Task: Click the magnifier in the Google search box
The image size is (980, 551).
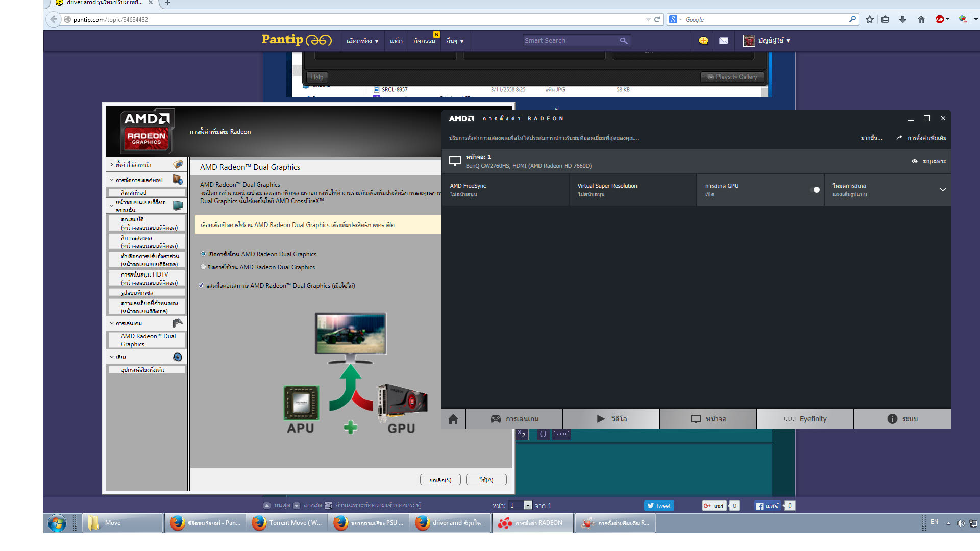Action: point(852,19)
